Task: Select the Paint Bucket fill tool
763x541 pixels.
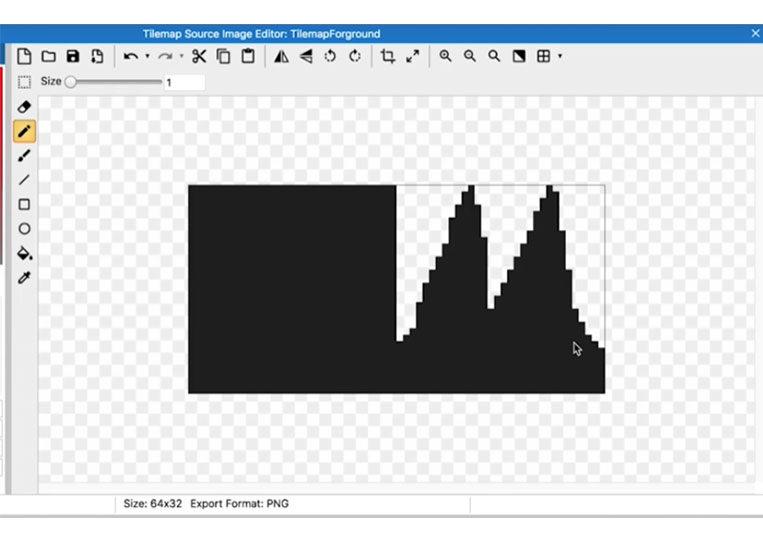Action: pyautogui.click(x=24, y=253)
